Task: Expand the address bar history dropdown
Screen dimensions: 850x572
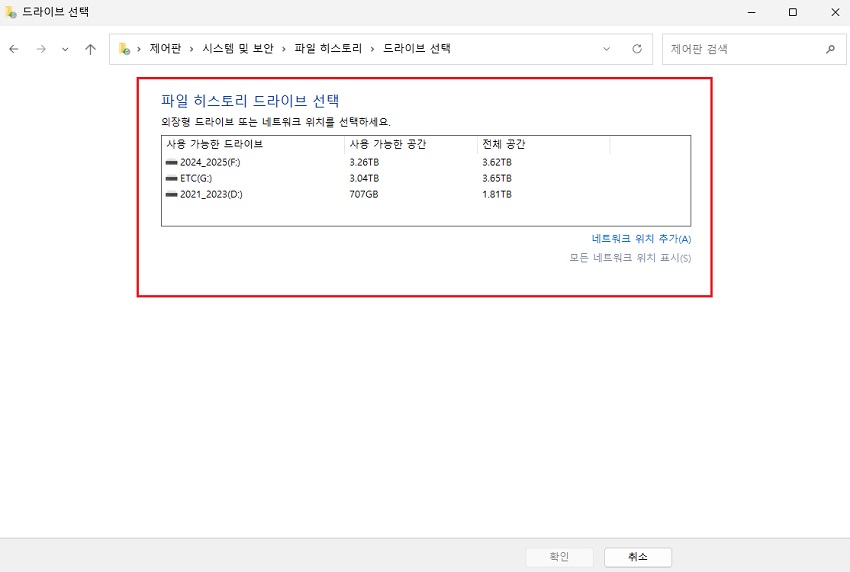Action: pyautogui.click(x=607, y=49)
